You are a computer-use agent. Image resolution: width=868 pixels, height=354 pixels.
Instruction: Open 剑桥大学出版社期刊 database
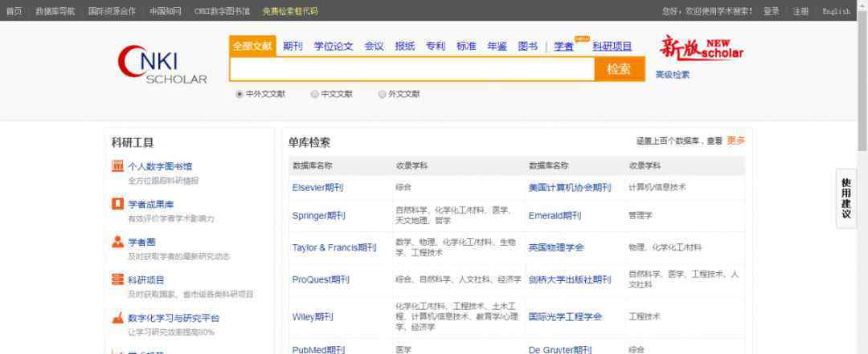pyautogui.click(x=570, y=279)
